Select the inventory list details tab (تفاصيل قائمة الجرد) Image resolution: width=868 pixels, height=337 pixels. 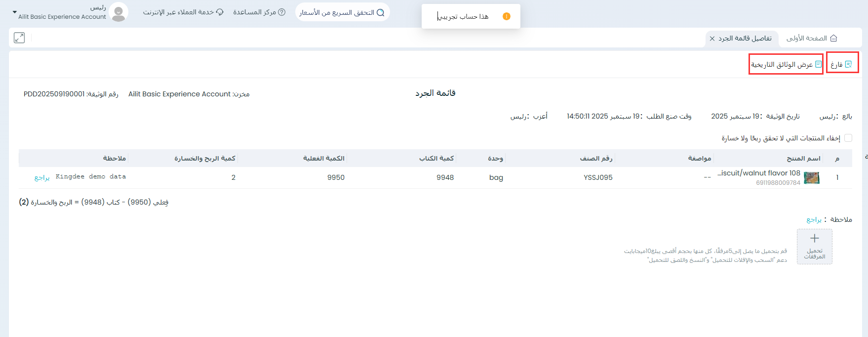[x=745, y=38]
